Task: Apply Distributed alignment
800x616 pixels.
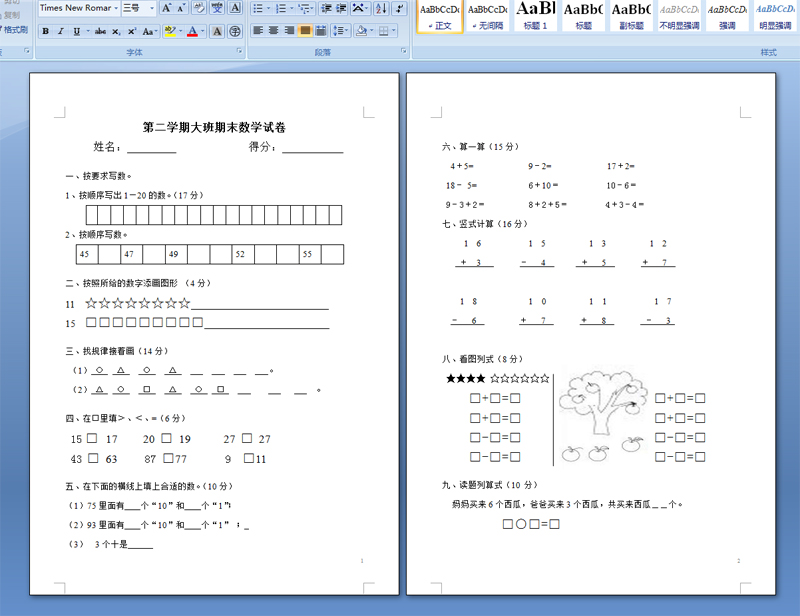Action: (x=321, y=31)
